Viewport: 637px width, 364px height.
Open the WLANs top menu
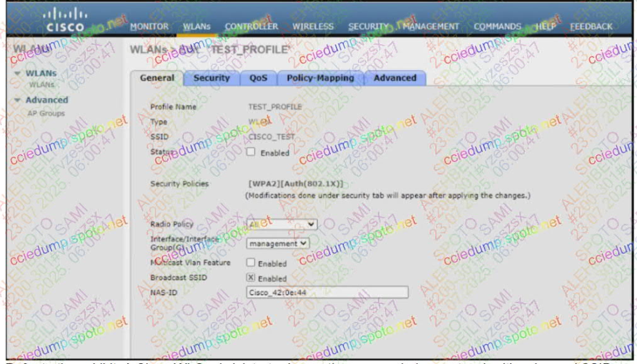pyautogui.click(x=196, y=26)
